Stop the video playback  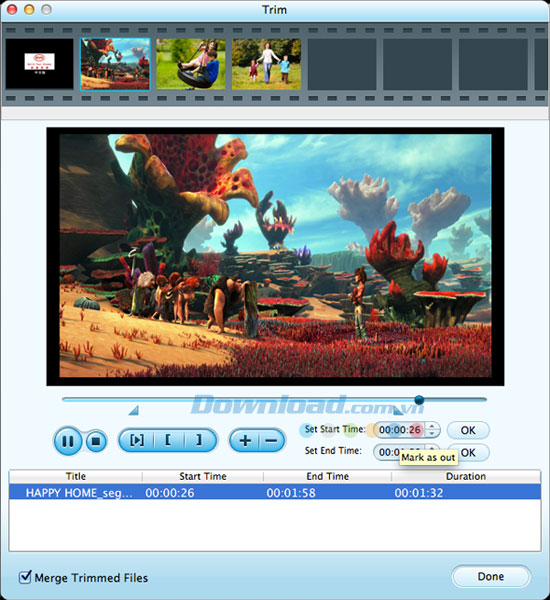[96, 441]
